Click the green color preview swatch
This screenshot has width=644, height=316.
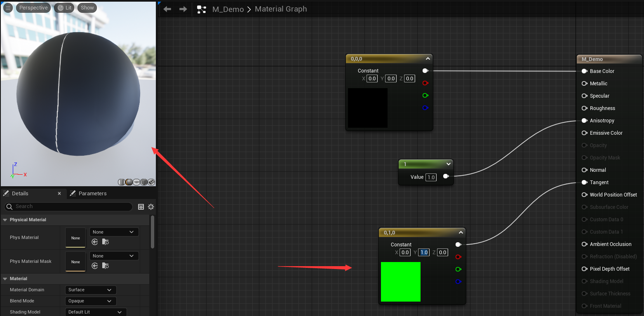coord(400,282)
